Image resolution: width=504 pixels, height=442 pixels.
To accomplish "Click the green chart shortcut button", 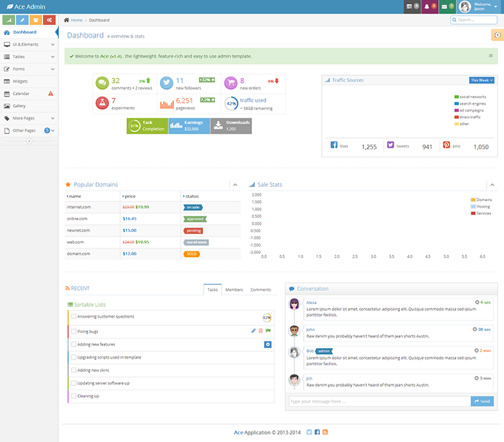I will coord(9,20).
